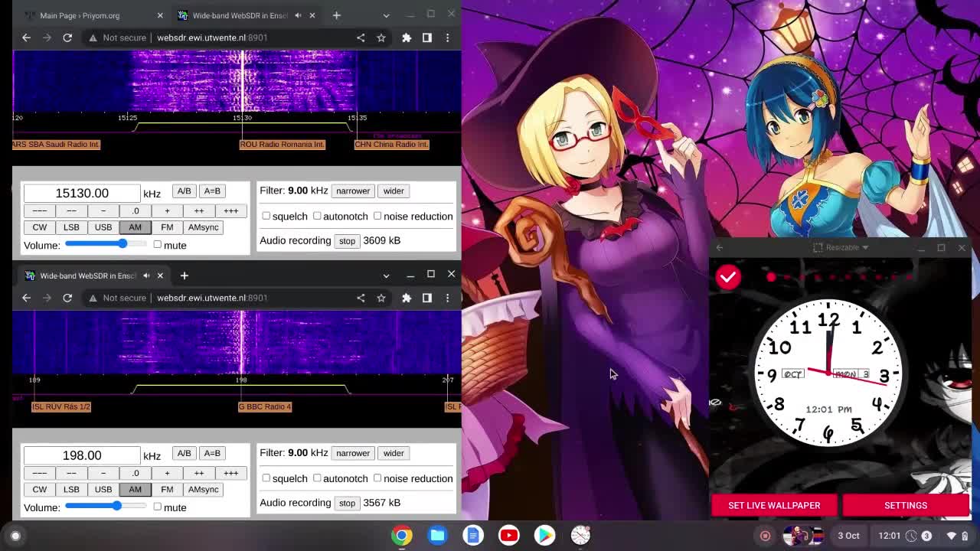The width and height of the screenshot is (980, 551).
Task: Open the date 3 Oct calendar panel
Action: (x=848, y=536)
